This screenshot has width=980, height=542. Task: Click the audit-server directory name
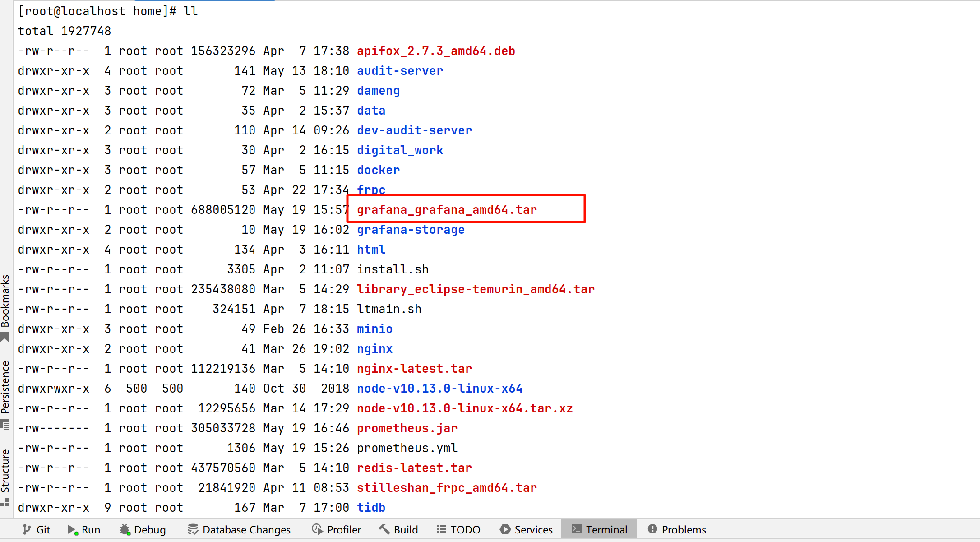click(400, 71)
